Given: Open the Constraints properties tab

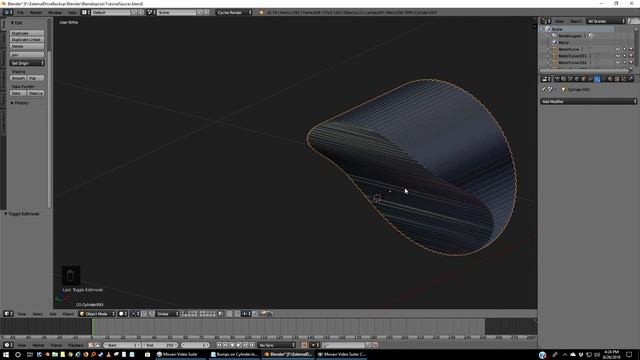Looking at the screenshot, I should 590,79.
